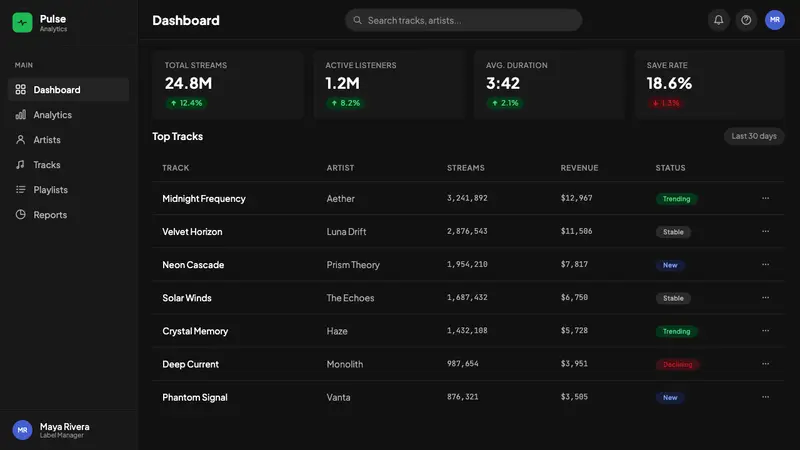Click the 8.2% increase badge
Image resolution: width=800 pixels, height=450 pixels.
(x=345, y=103)
